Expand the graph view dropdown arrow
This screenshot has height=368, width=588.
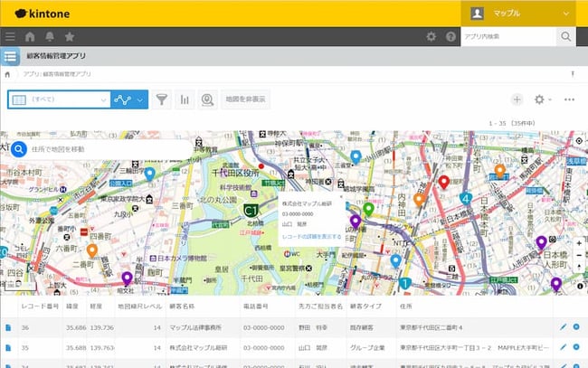click(140, 99)
